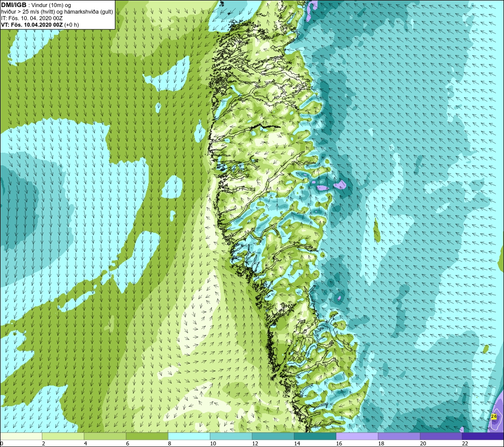Click the legend scale value '18'

coord(381,443)
